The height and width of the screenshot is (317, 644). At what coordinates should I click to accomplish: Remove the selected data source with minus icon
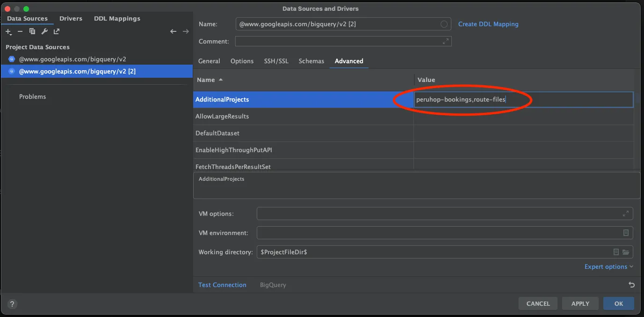tap(20, 31)
